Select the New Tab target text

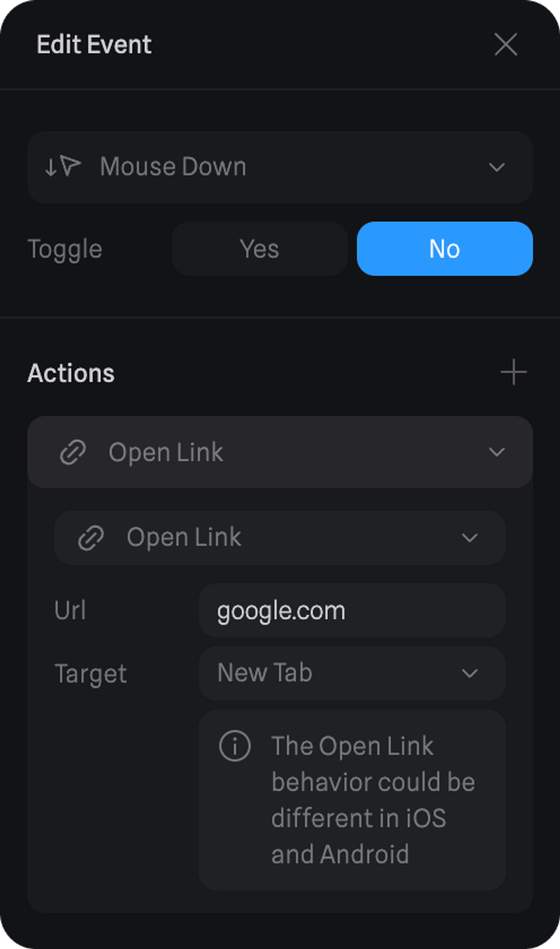coord(265,673)
